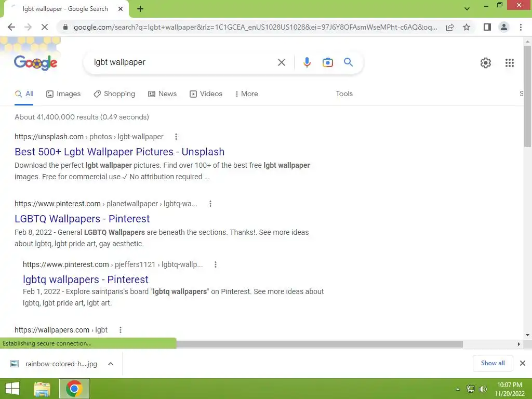Click the forward navigation arrow
Image resolution: width=532 pixels, height=399 pixels.
28,27
